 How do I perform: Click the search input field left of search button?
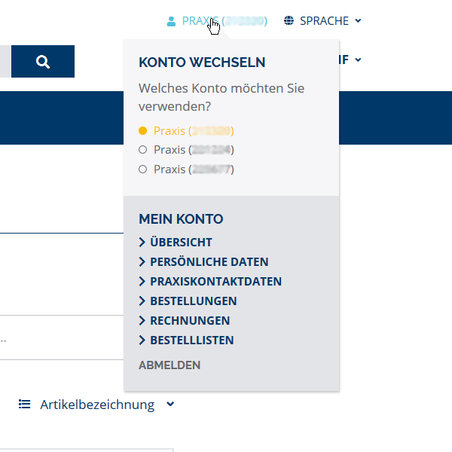5,61
